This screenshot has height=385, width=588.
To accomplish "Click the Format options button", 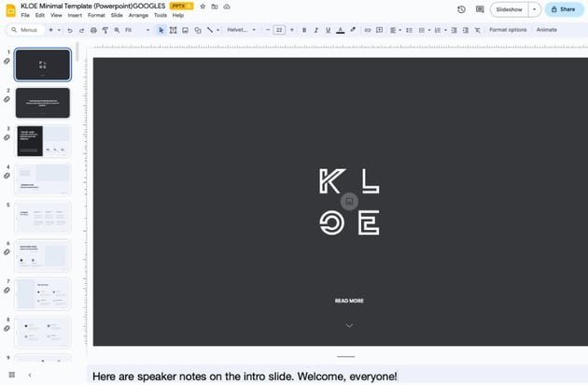I will 508,30.
